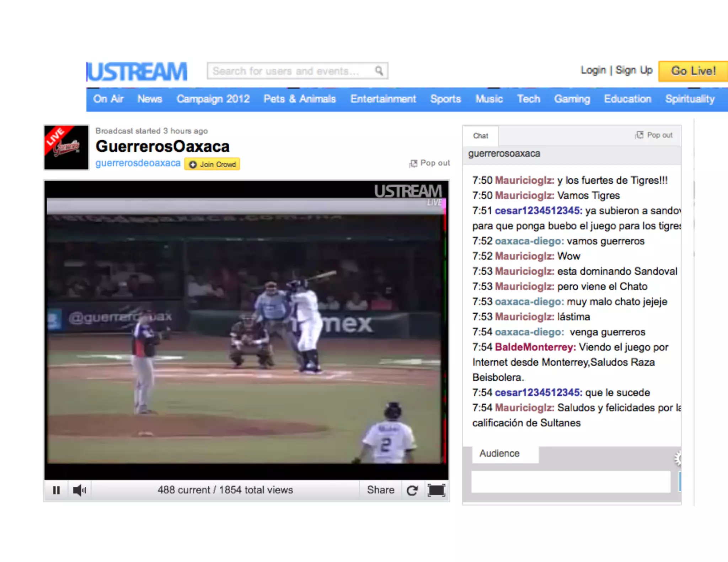
Task: Refresh the stream with reload icon
Action: coord(412,490)
